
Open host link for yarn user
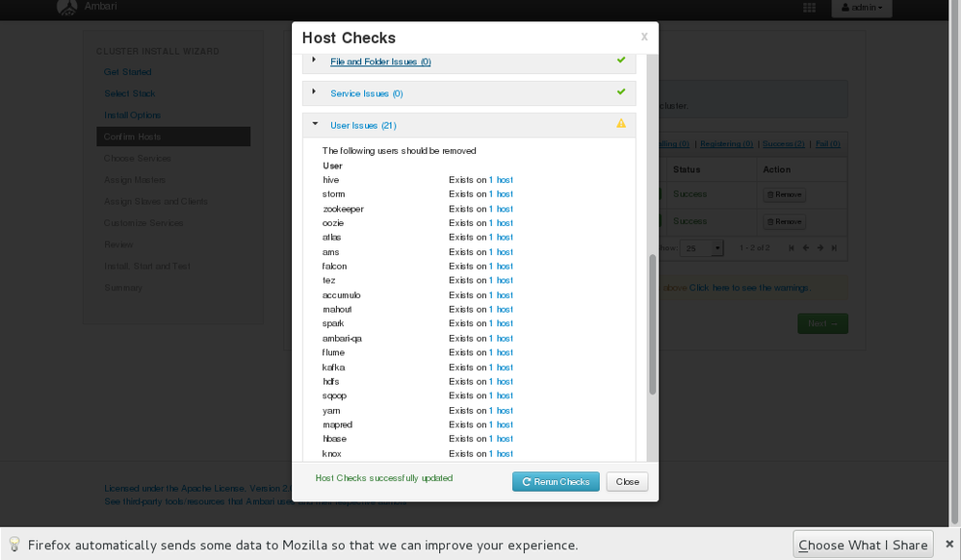tap(501, 411)
